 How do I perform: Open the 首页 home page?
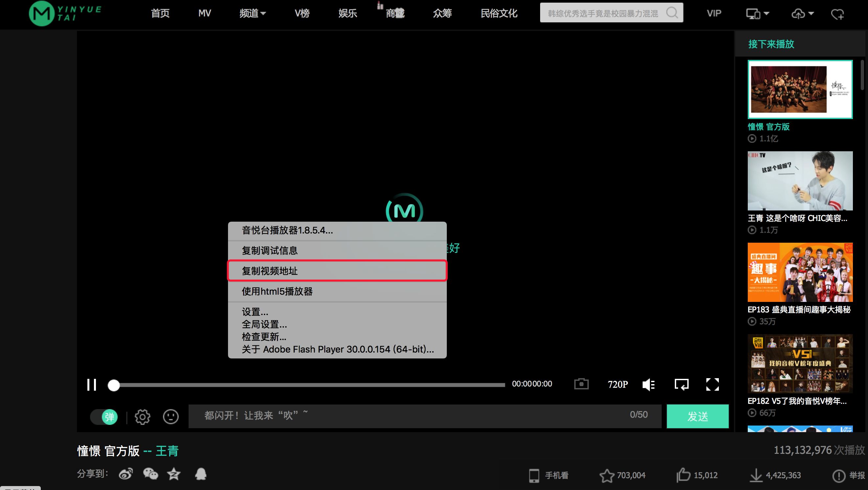pos(160,13)
